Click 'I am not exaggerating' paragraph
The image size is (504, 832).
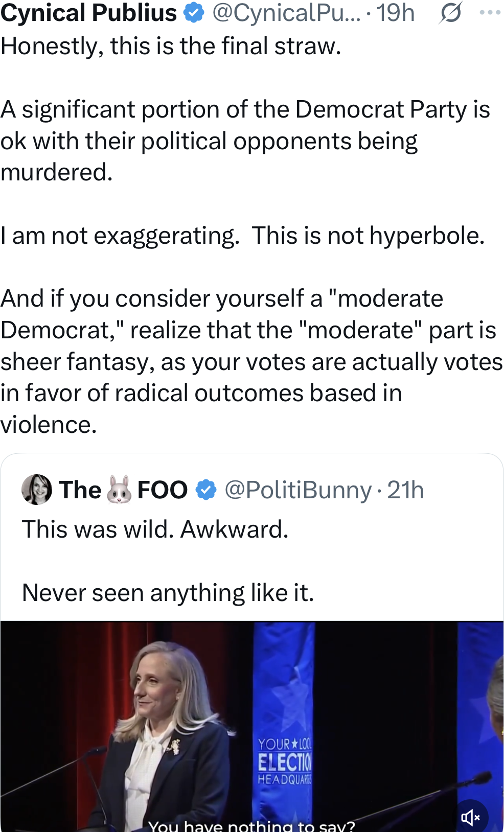tap(242, 236)
